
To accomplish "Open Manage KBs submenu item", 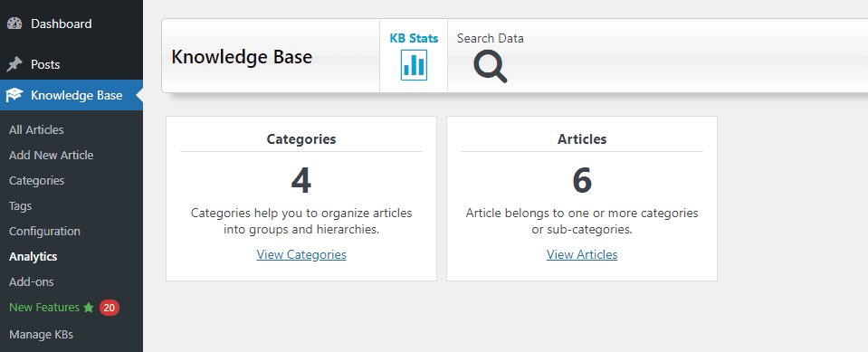I will (41, 334).
